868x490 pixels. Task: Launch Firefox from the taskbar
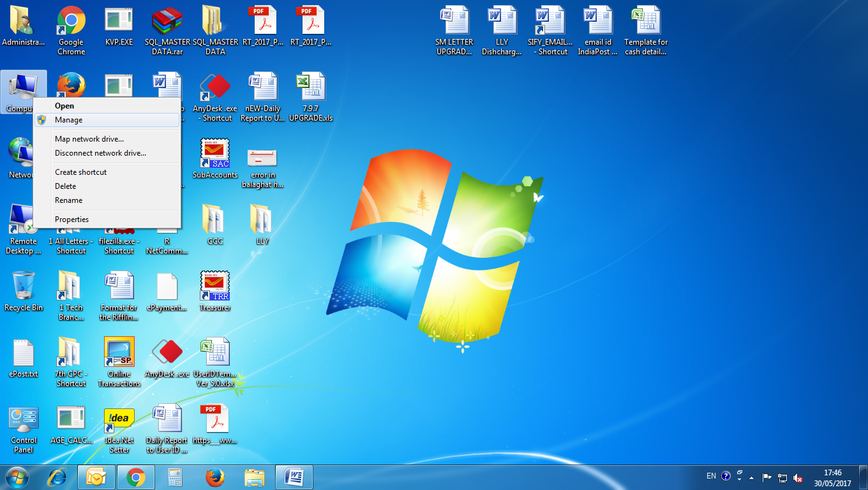[215, 477]
